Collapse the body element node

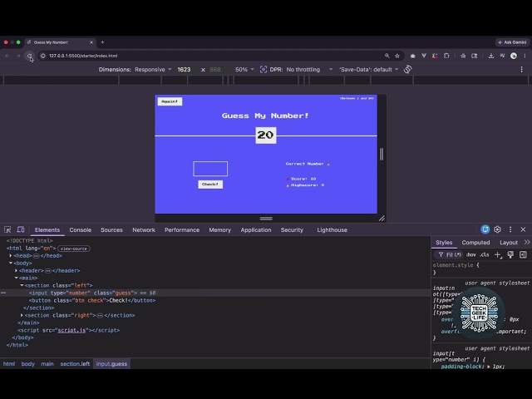[11, 264]
